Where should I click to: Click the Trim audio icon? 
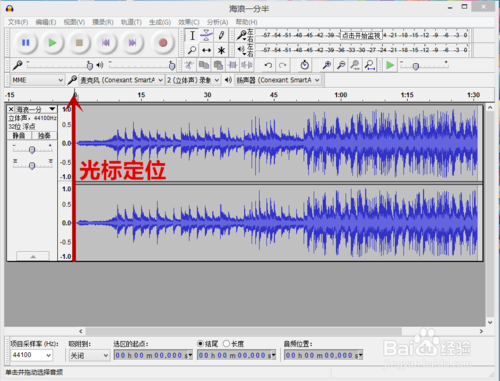tap(232, 65)
